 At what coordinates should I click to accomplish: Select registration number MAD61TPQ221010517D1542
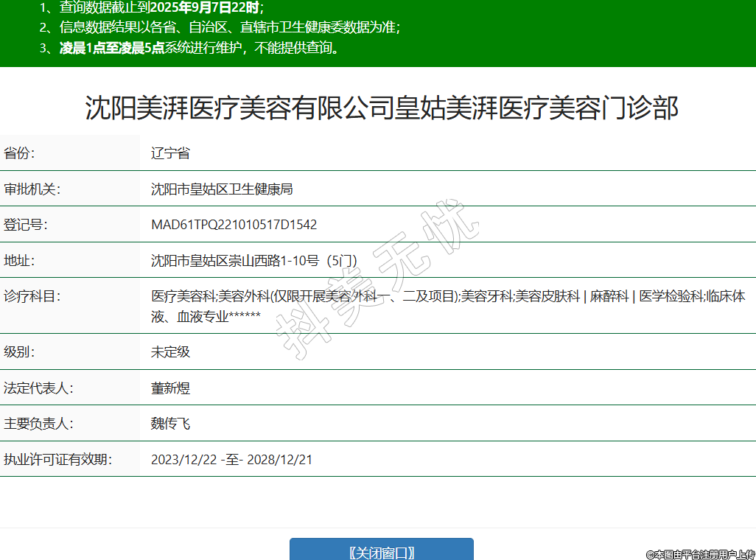coord(234,225)
